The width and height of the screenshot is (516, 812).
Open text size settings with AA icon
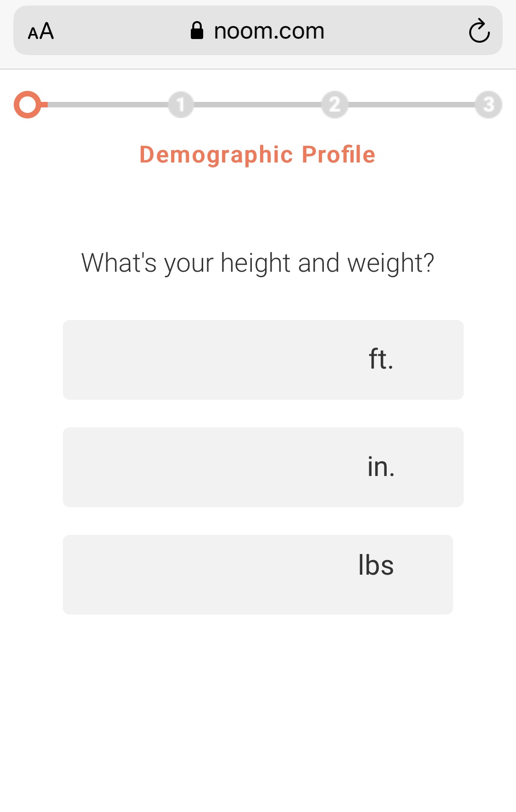(x=41, y=31)
